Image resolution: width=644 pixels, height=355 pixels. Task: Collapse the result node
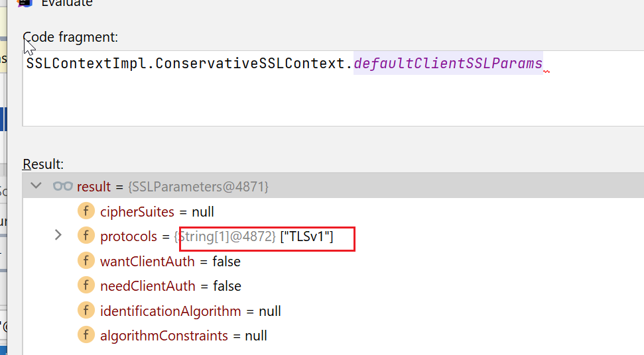[36, 186]
